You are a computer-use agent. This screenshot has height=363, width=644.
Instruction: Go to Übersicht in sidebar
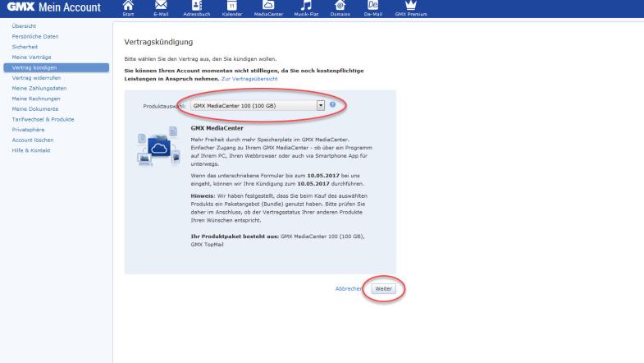[24, 26]
